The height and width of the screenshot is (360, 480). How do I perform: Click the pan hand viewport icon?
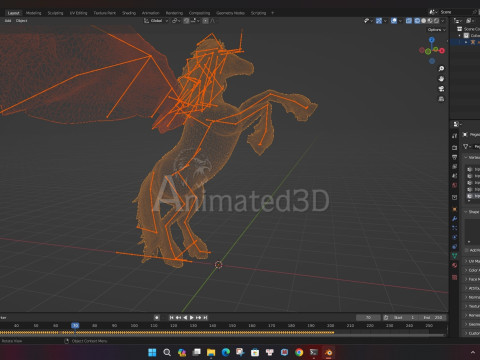pos(441,79)
